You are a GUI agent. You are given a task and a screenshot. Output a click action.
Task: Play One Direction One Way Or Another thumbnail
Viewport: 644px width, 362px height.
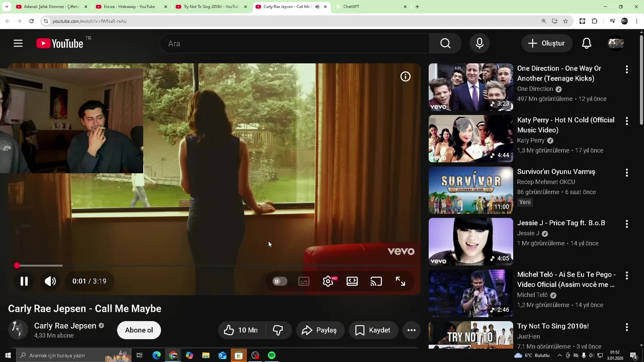[x=471, y=87]
